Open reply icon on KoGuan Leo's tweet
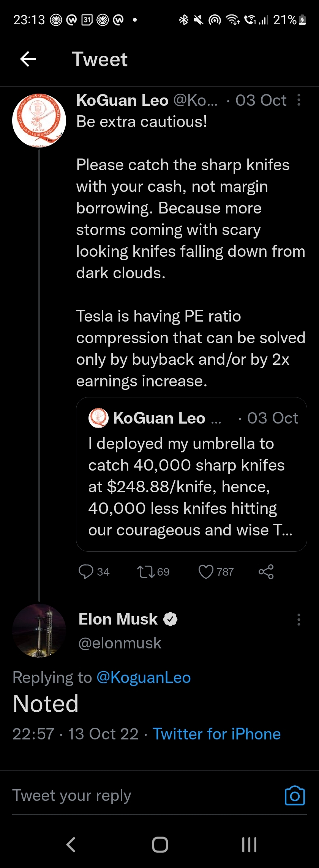The height and width of the screenshot is (868, 319). pos(86,571)
